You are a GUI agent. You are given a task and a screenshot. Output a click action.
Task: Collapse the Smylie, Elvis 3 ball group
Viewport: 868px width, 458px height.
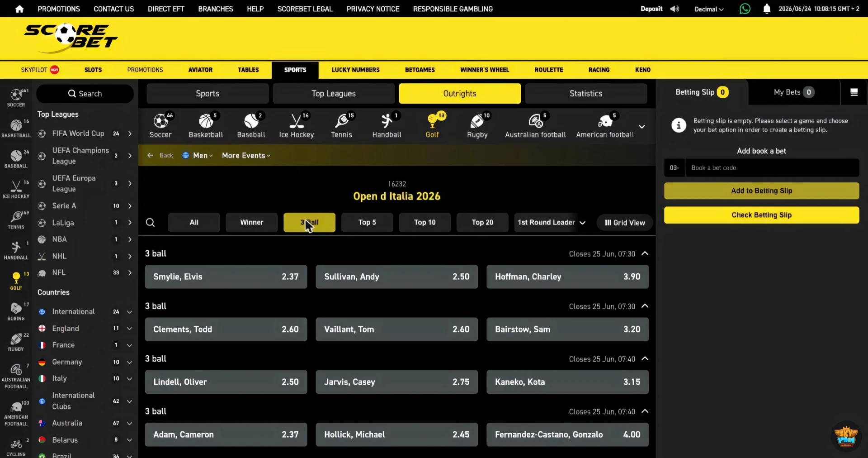pyautogui.click(x=645, y=253)
